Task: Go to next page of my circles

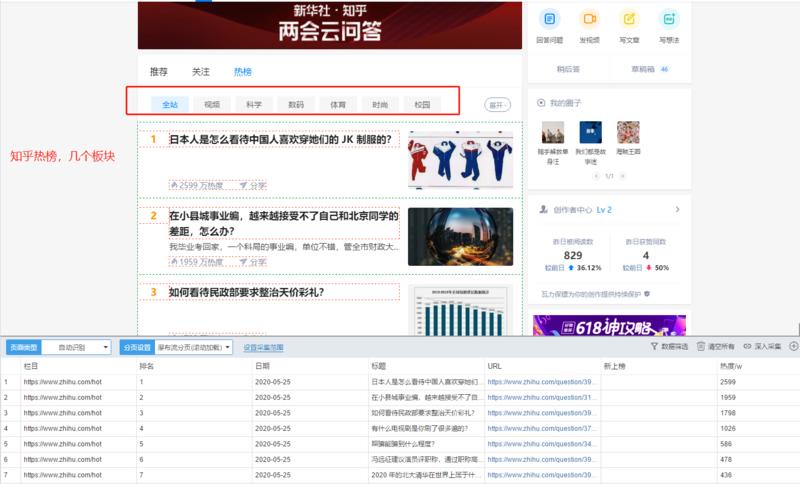Action: click(x=622, y=176)
